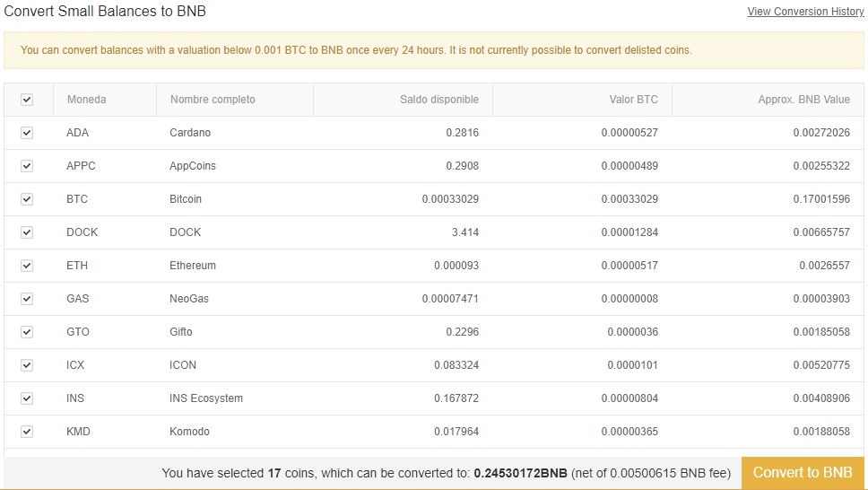Toggle the select-all checkbox in header
This screenshot has height=490, width=868.
click(27, 100)
